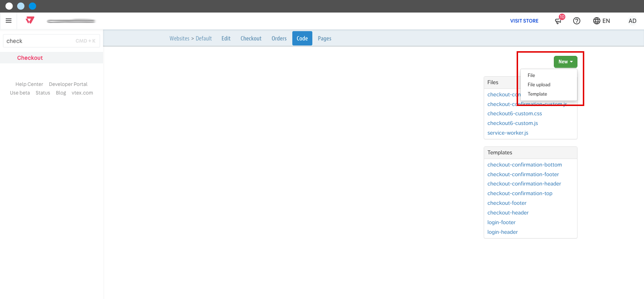Open service-worker.js file
The image size is (644, 299).
[508, 133]
